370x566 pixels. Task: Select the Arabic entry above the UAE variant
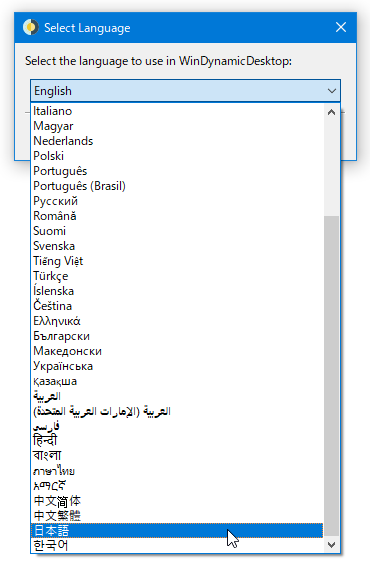coord(177,396)
